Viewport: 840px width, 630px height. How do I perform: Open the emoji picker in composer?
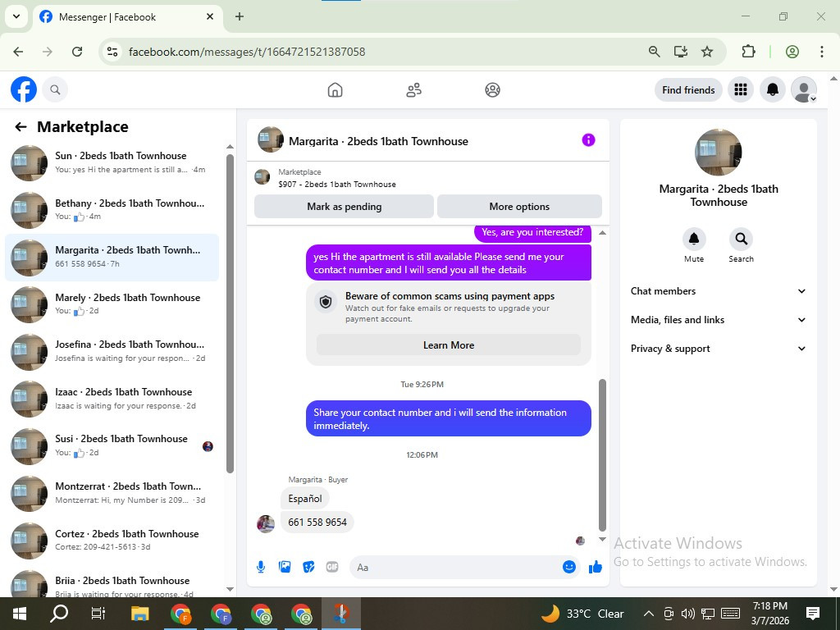tap(569, 567)
